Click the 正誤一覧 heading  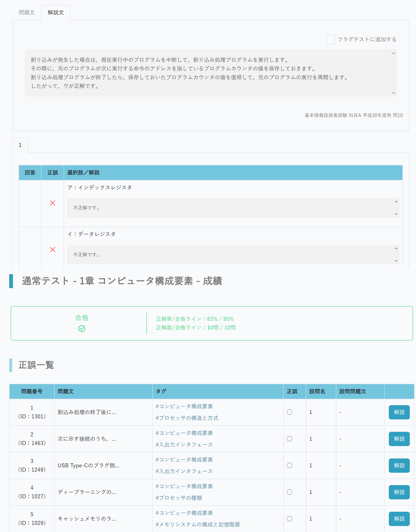tap(36, 365)
